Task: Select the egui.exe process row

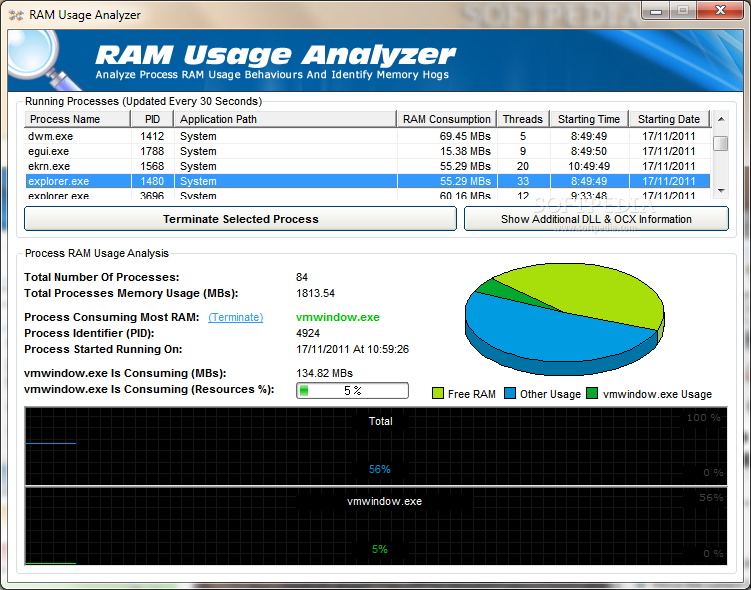Action: point(367,151)
